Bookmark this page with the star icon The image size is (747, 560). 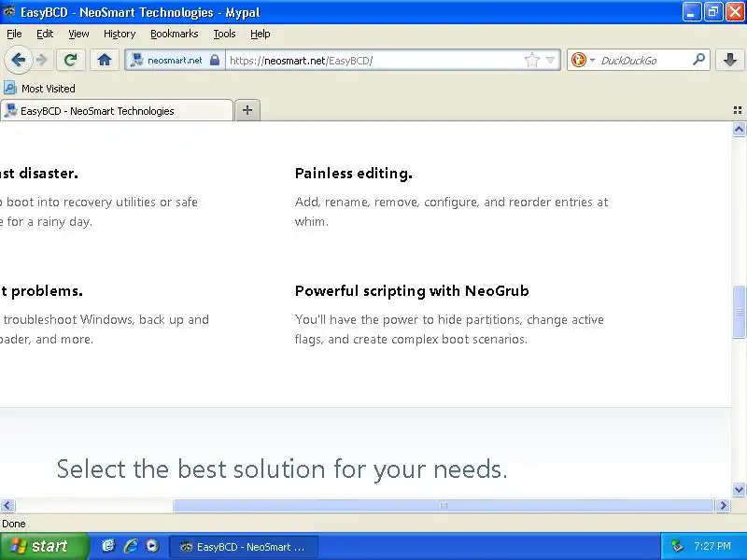point(531,60)
